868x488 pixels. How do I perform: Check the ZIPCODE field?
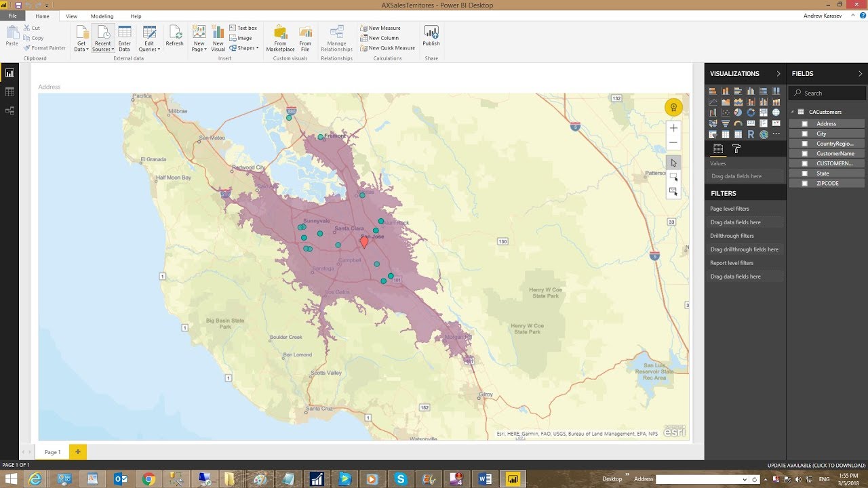[805, 183]
